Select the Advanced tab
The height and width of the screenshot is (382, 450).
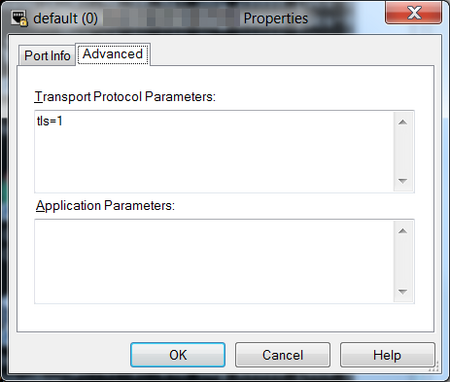point(113,54)
